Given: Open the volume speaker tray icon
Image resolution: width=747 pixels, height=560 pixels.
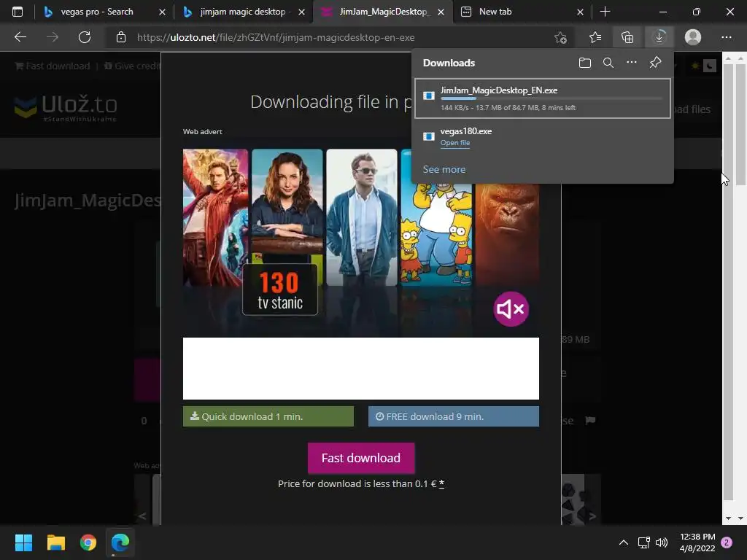Looking at the screenshot, I should point(662,542).
